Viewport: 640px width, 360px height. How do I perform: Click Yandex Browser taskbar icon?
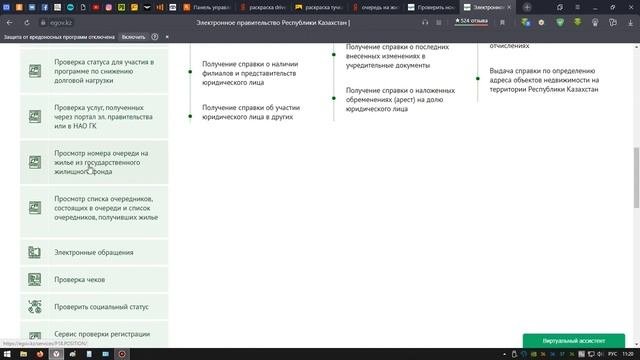[x=56, y=354]
